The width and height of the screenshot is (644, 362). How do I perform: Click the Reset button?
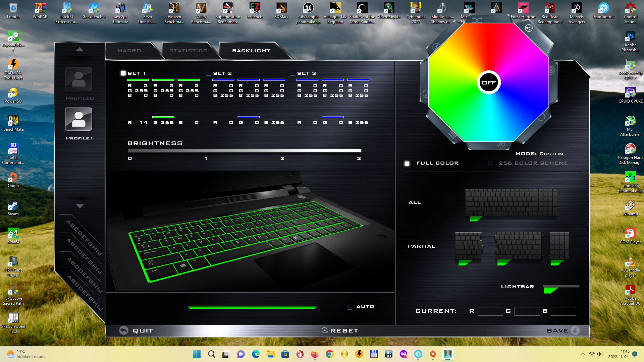[340, 330]
